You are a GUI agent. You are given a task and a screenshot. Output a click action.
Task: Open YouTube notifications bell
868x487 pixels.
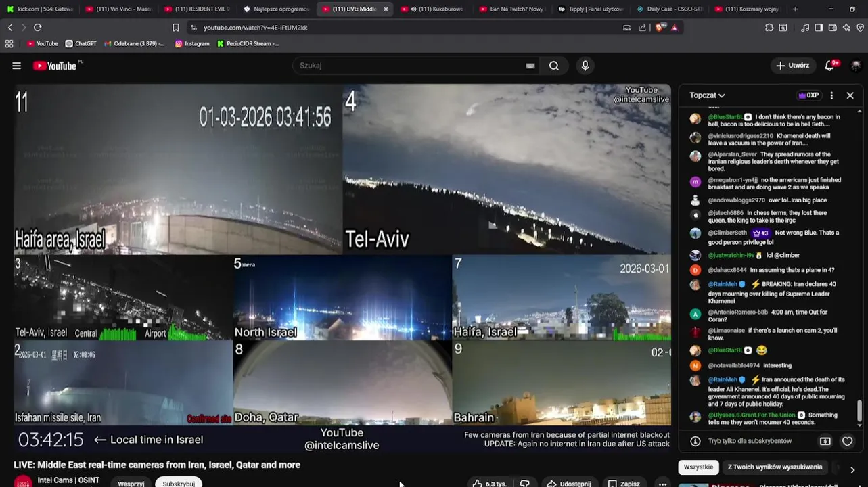(830, 66)
